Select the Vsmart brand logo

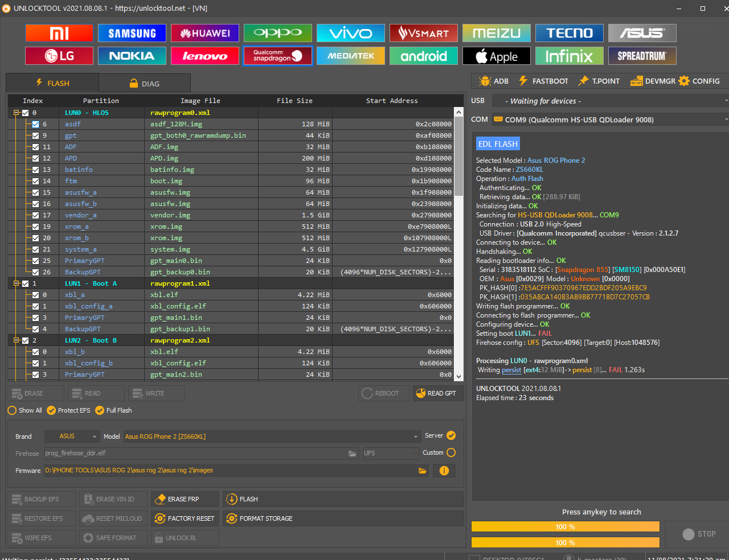[424, 33]
